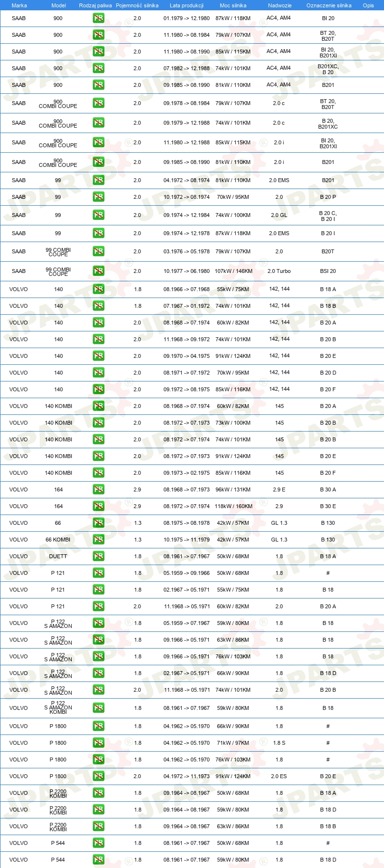Click fuel icon in P 544 B 18 D row
384x868 pixels.
(x=99, y=860)
